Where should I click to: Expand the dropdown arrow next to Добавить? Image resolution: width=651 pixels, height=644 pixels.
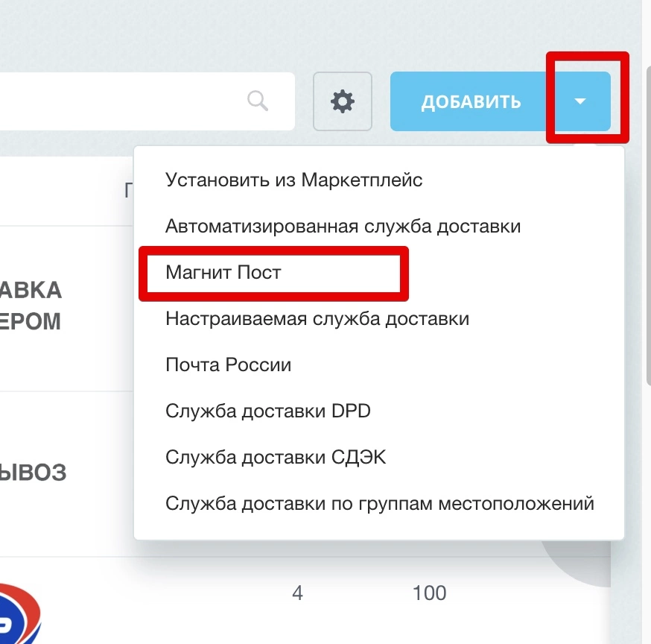coord(581,102)
